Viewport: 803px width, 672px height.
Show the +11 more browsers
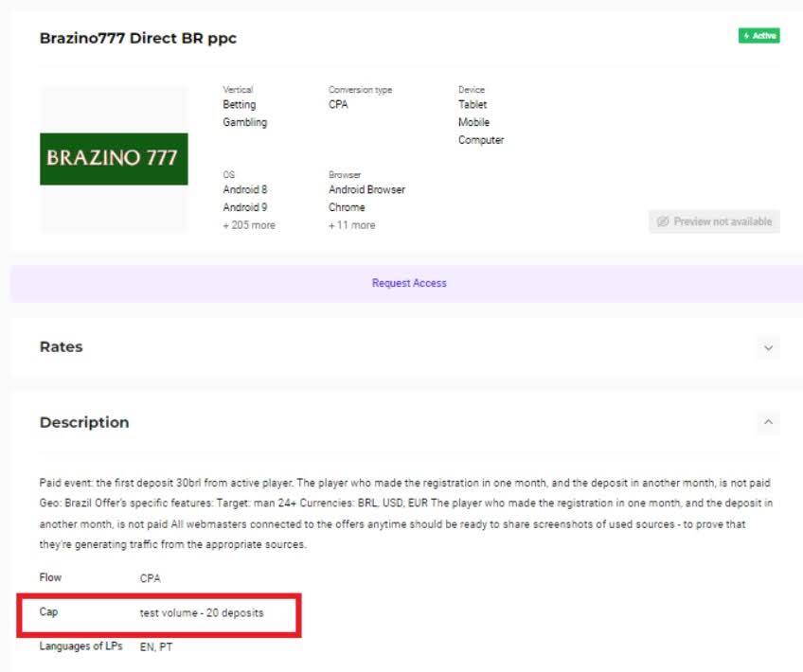click(351, 225)
